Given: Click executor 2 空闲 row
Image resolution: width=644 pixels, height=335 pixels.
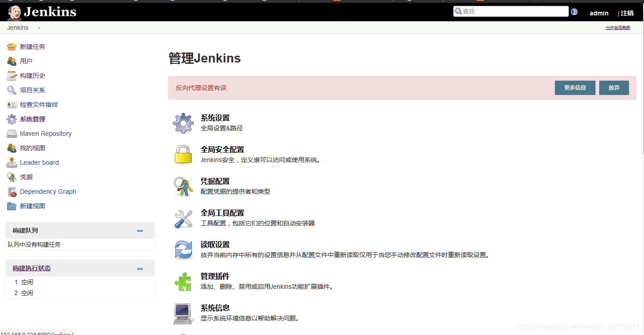Looking at the screenshot, I should coord(80,293).
